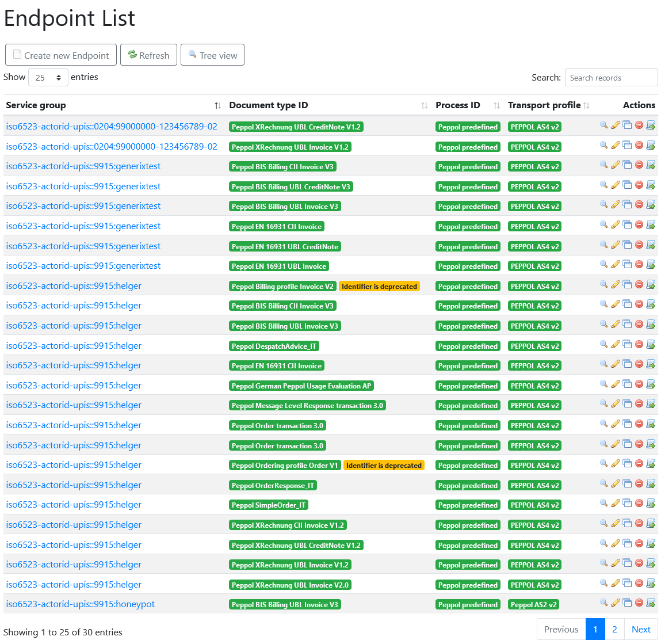This screenshot has height=644, width=661.
Task: Click Peppol German Peppol Usage Evaluation AP badge
Action: coord(301,386)
